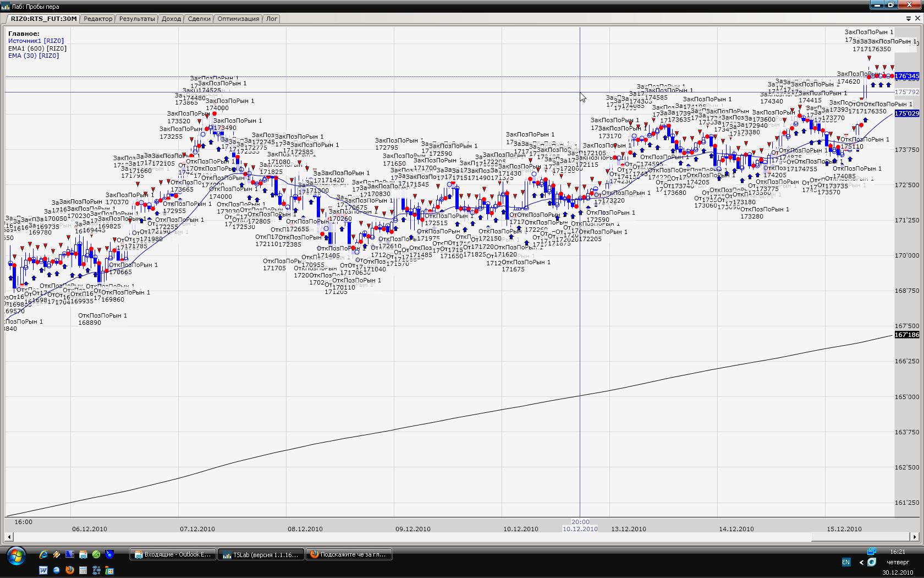
Task: Click chart scrollbar right arrow
Action: click(915, 537)
